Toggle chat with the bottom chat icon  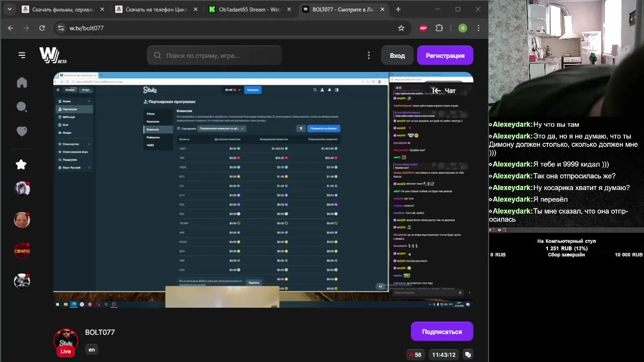[x=468, y=355]
